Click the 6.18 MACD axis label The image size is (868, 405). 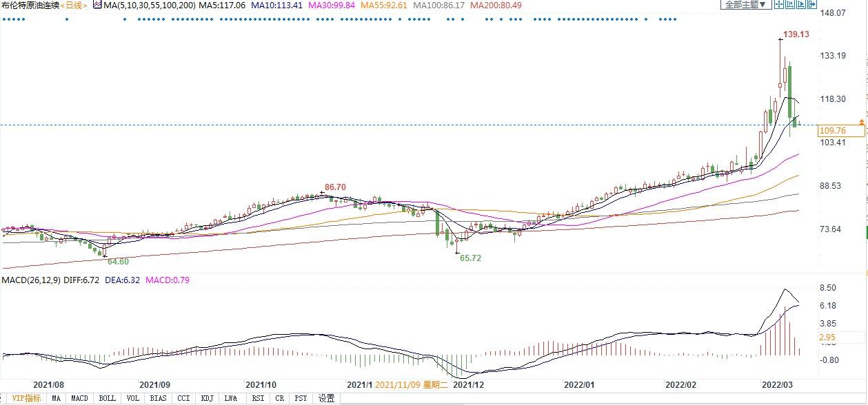(827, 306)
